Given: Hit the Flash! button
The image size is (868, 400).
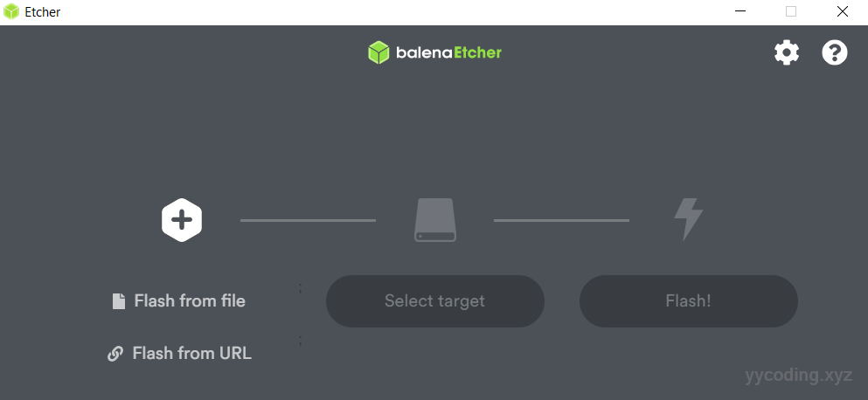Looking at the screenshot, I should [688, 301].
